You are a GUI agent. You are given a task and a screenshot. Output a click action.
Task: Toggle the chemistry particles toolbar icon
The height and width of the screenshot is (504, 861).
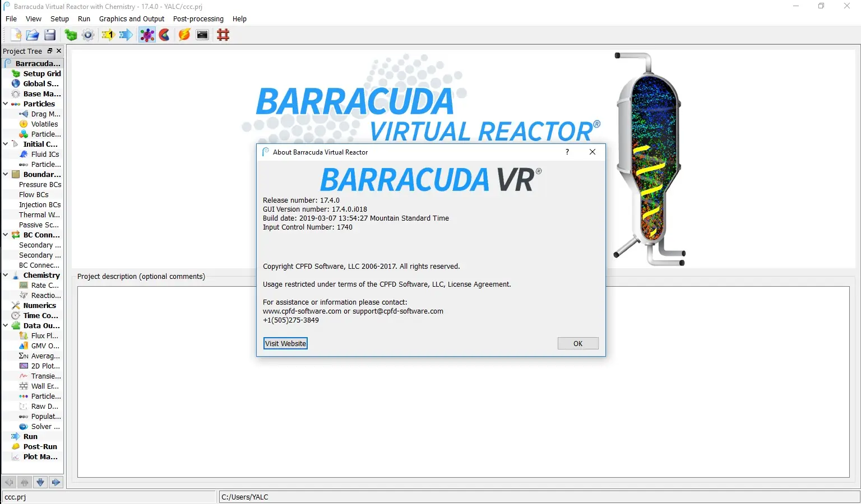147,35
